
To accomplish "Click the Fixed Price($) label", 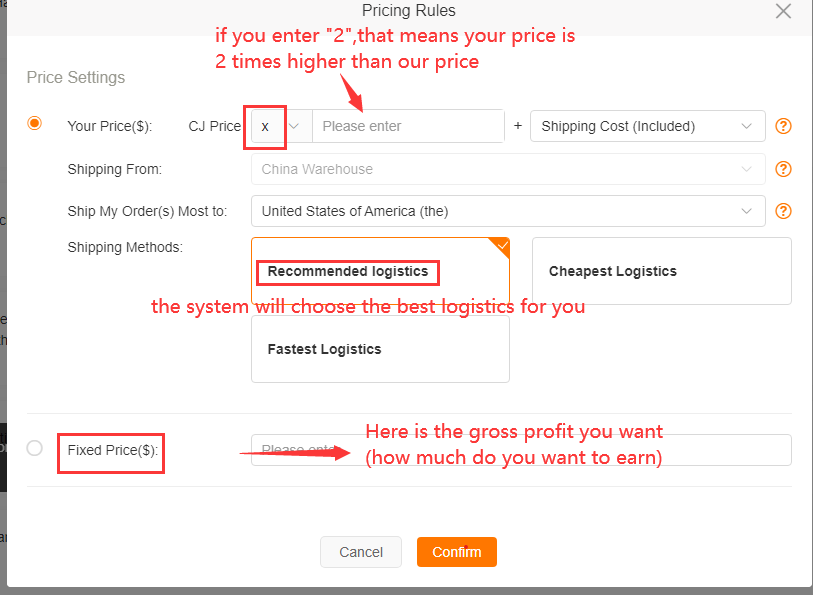I will 112,450.
